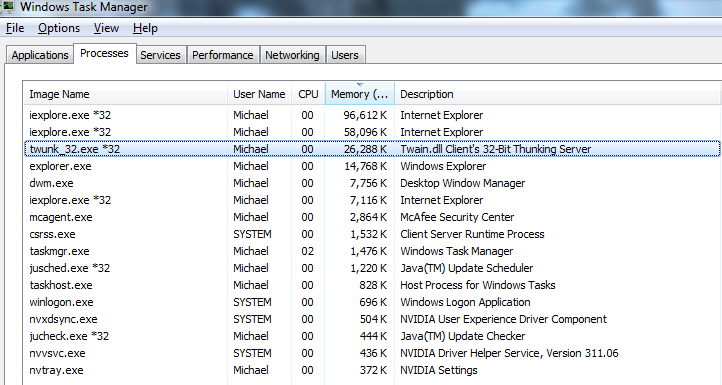Click the Java(TM) Update Checker description
722x385 pixels.
pyautogui.click(x=462, y=336)
